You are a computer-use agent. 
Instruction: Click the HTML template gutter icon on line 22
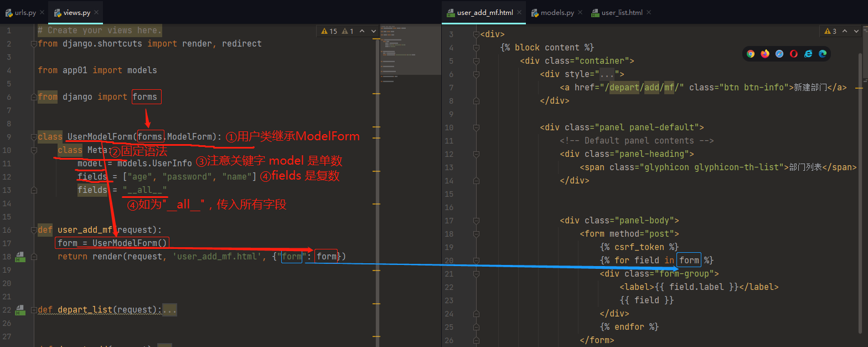(x=20, y=310)
